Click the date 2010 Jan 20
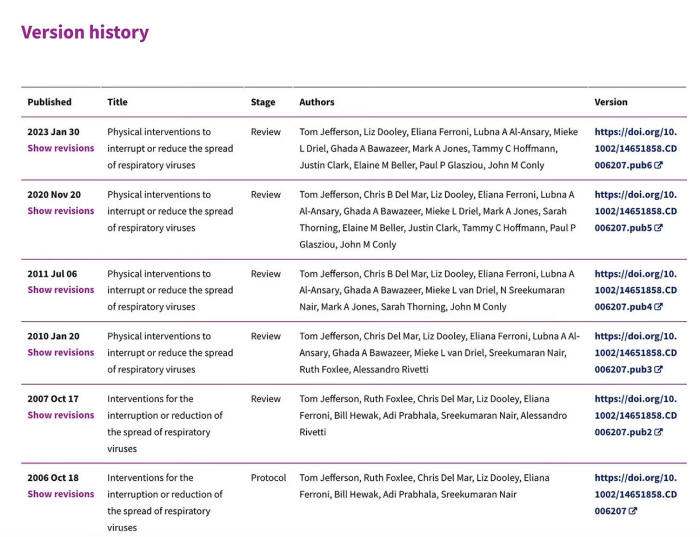700x537 pixels. [54, 336]
